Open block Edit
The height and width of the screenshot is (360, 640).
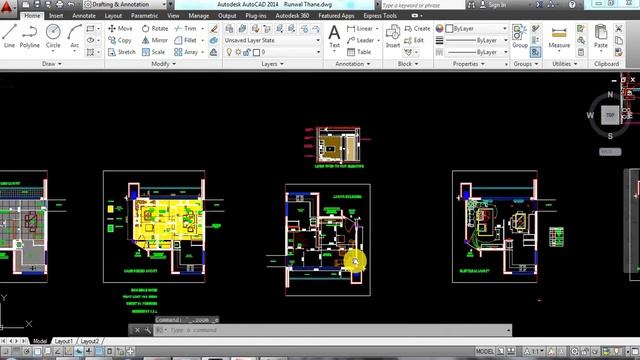pyautogui.click(x=414, y=40)
